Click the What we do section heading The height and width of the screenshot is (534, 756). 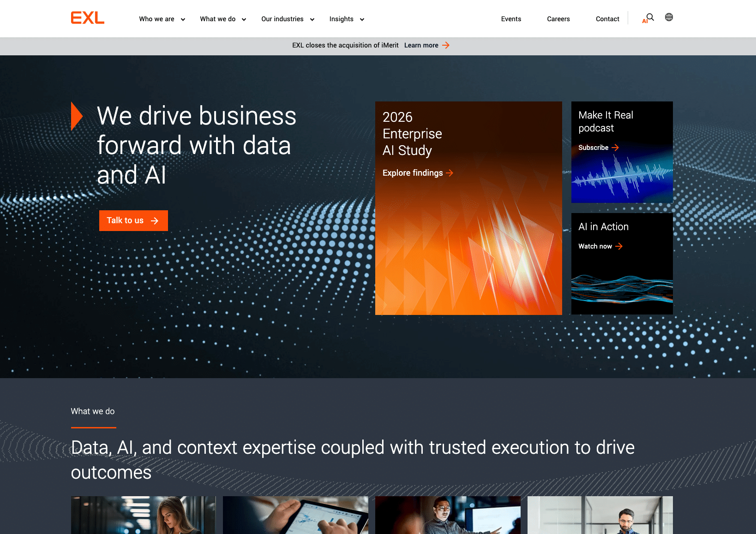pyautogui.click(x=93, y=411)
